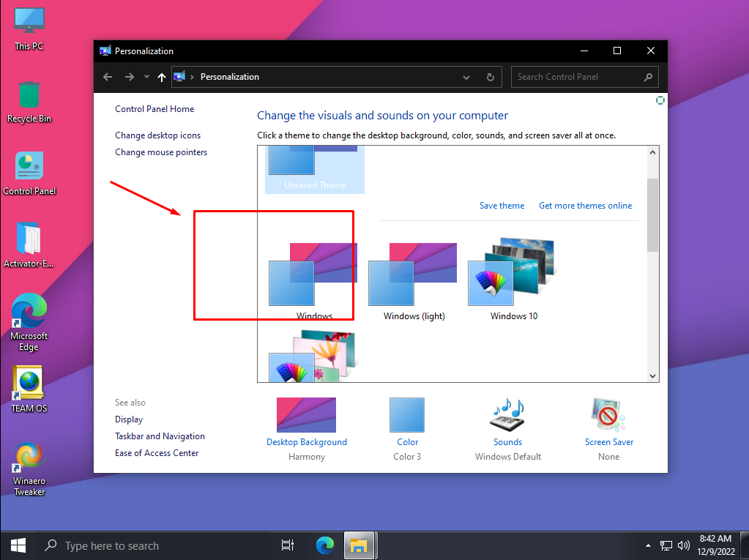Select the Flowers theme thumbnail at bottom

pos(314,356)
